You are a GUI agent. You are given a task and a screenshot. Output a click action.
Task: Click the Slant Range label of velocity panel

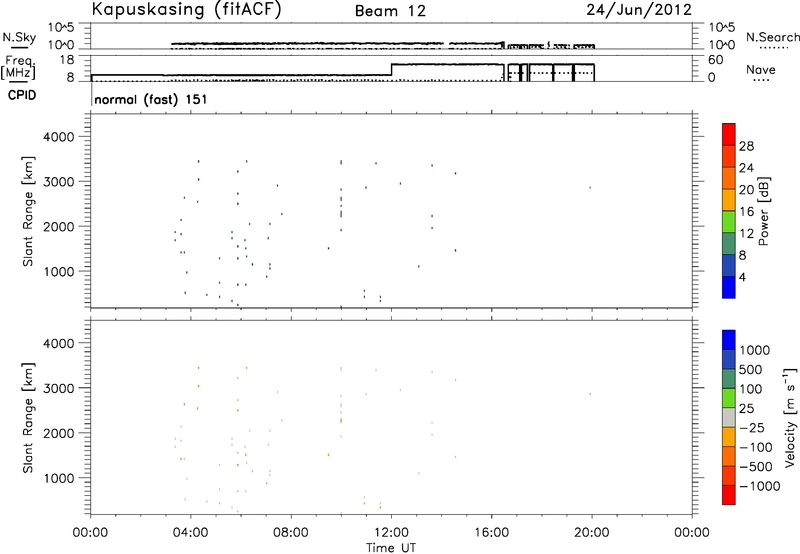[x=28, y=418]
